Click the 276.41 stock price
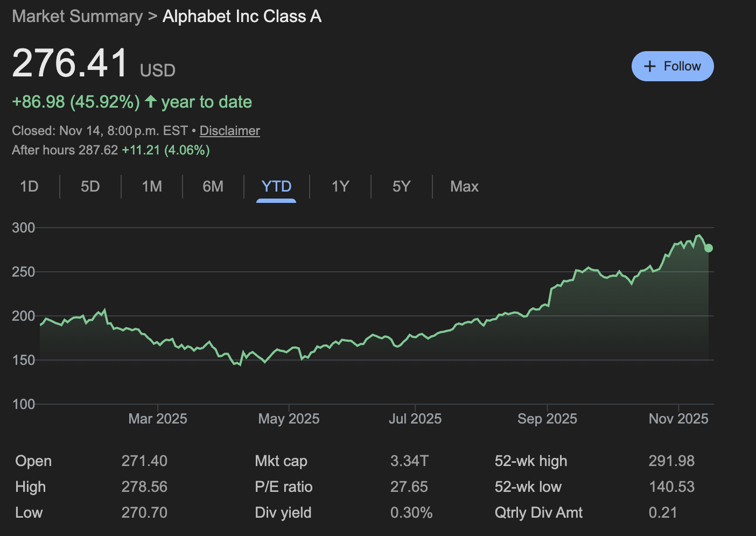This screenshot has height=536, width=756. click(70, 64)
